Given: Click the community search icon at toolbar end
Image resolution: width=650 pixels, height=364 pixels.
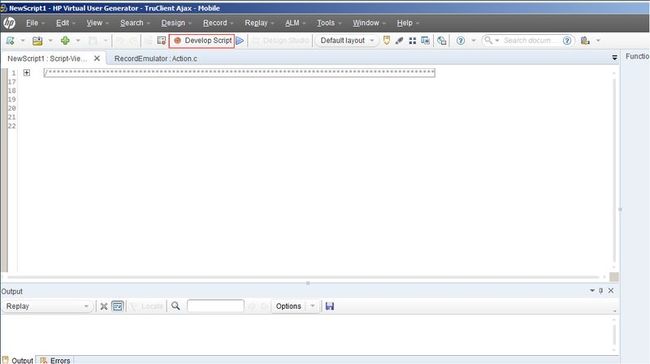Looking at the screenshot, I should tap(585, 41).
